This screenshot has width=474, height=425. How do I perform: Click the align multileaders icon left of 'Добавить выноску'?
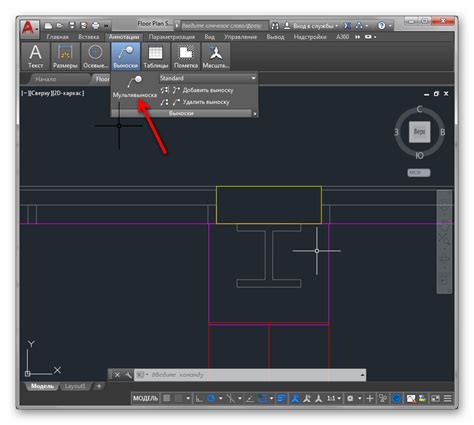click(164, 90)
